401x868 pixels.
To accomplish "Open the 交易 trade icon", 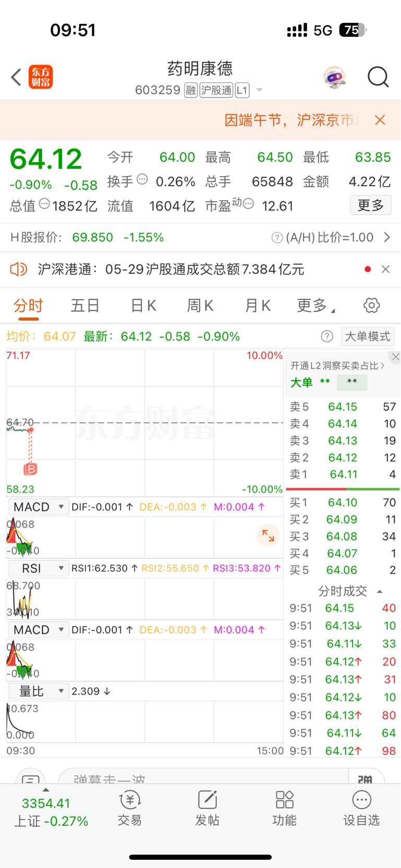I will pyautogui.click(x=130, y=808).
